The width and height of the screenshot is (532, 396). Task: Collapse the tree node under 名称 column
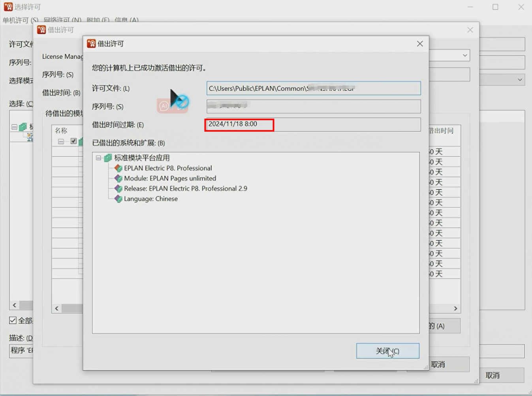pos(61,141)
